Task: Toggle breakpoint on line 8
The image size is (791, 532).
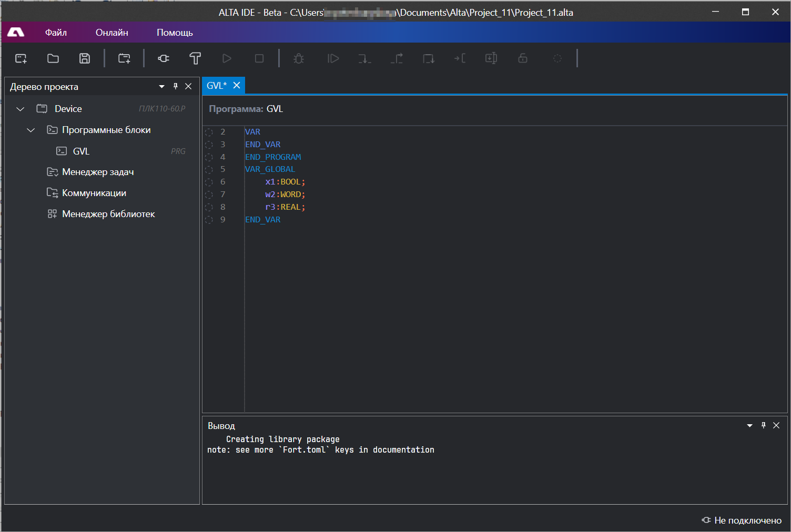Action: pos(209,207)
